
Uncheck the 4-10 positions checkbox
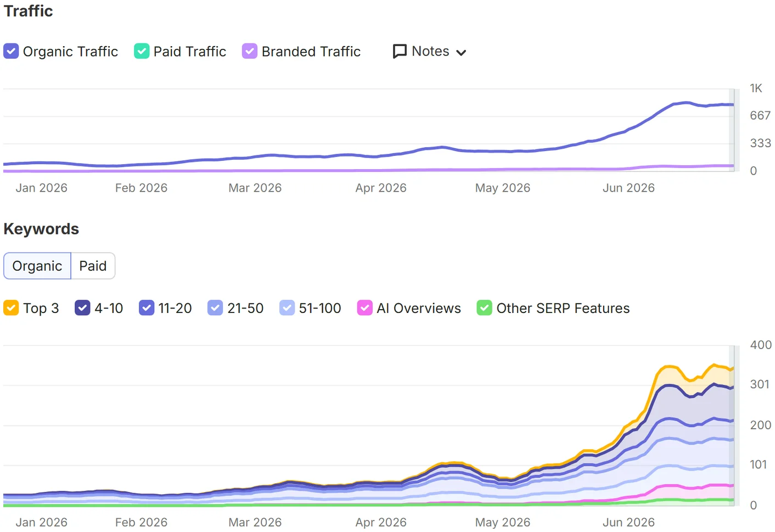[x=82, y=308]
